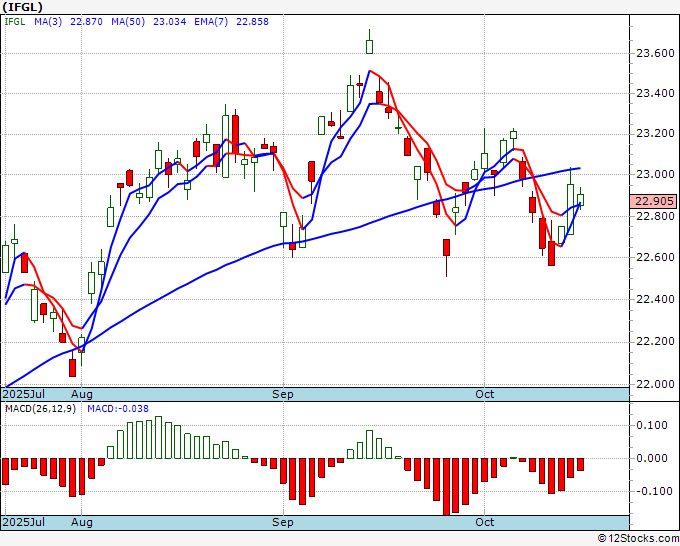Click the highest candlestick above 23.600
Viewport: 680px width, 546px height.
click(369, 42)
